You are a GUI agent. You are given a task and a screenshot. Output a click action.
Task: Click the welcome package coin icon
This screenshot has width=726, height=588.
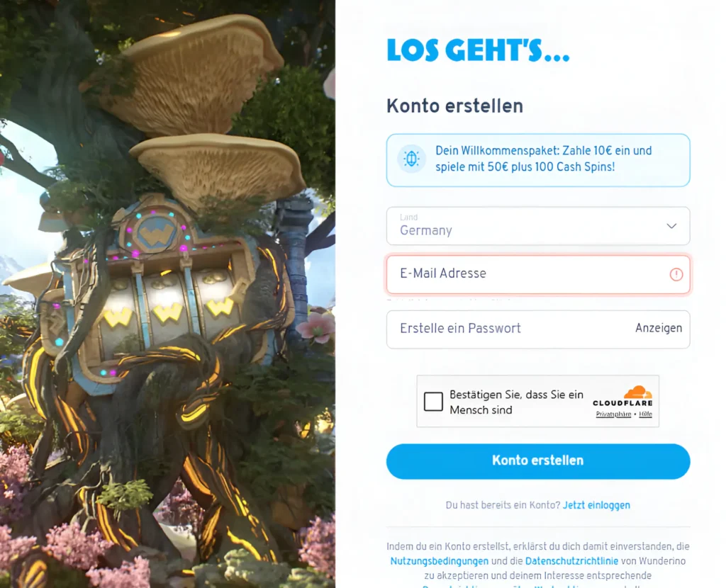(411, 159)
